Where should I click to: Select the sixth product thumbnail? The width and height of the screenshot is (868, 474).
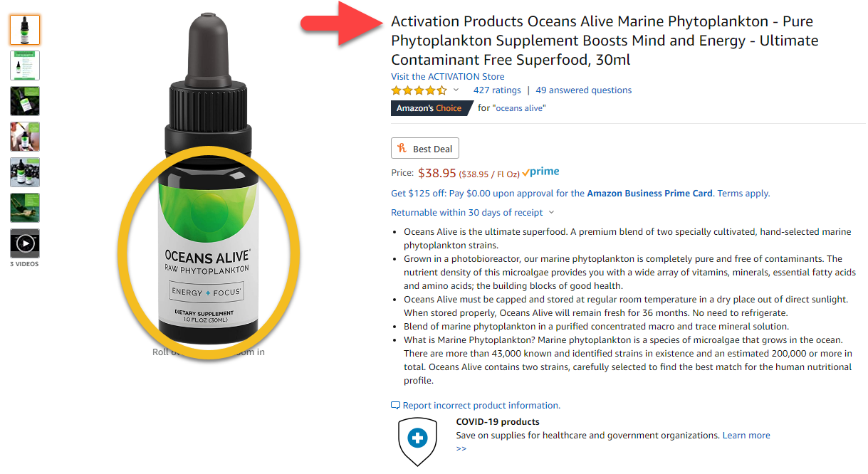point(25,208)
